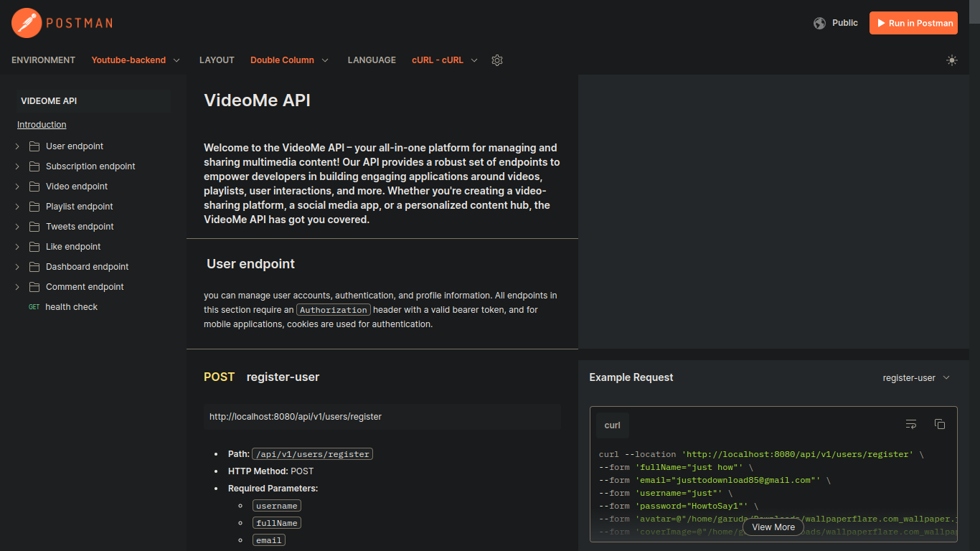Click User endpoint folder icon
The width and height of the screenshot is (980, 551).
[34, 146]
